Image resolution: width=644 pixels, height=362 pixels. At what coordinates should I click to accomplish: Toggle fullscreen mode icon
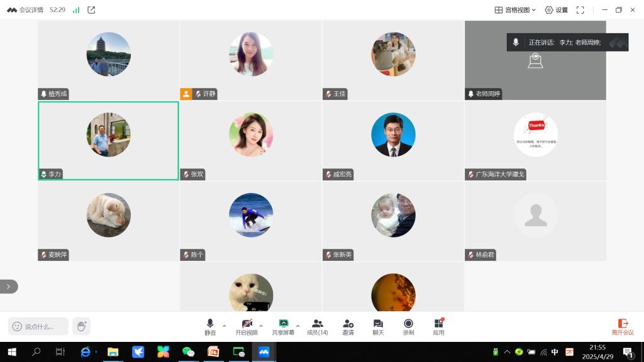(x=580, y=10)
